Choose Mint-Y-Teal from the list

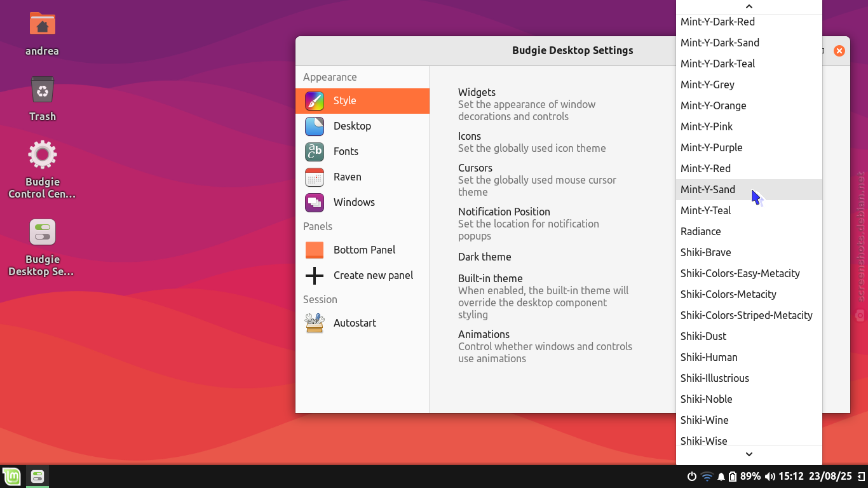point(749,210)
